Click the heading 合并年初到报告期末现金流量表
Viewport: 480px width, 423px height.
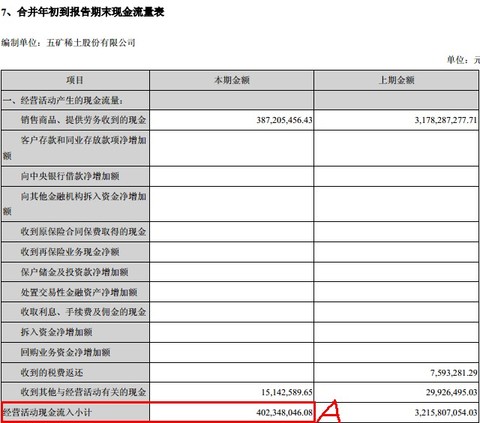click(90, 12)
